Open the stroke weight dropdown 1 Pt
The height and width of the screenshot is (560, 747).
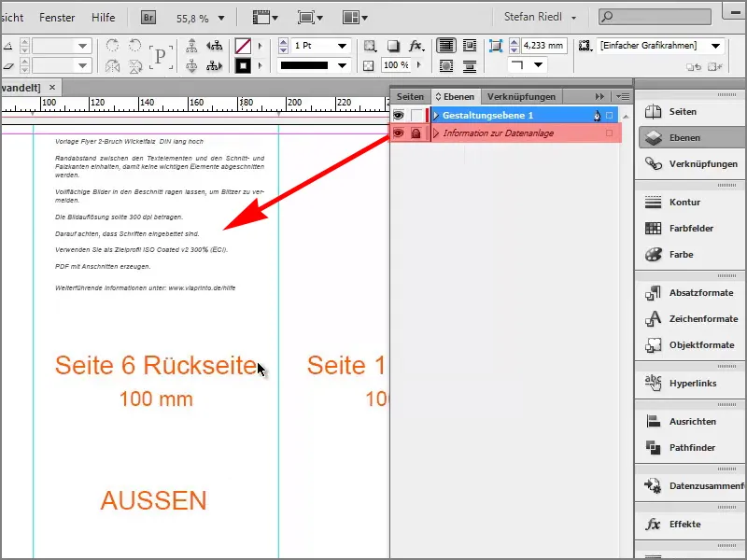tap(342, 46)
